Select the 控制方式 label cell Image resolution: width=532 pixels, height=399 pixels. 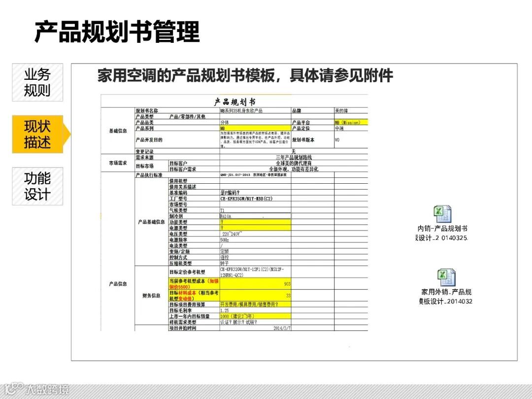pyautogui.click(x=194, y=258)
